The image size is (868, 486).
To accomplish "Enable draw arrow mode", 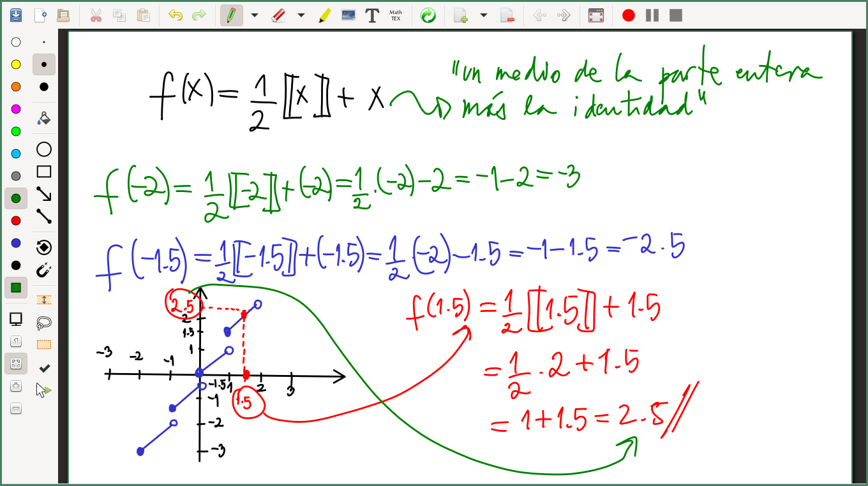I will [43, 194].
